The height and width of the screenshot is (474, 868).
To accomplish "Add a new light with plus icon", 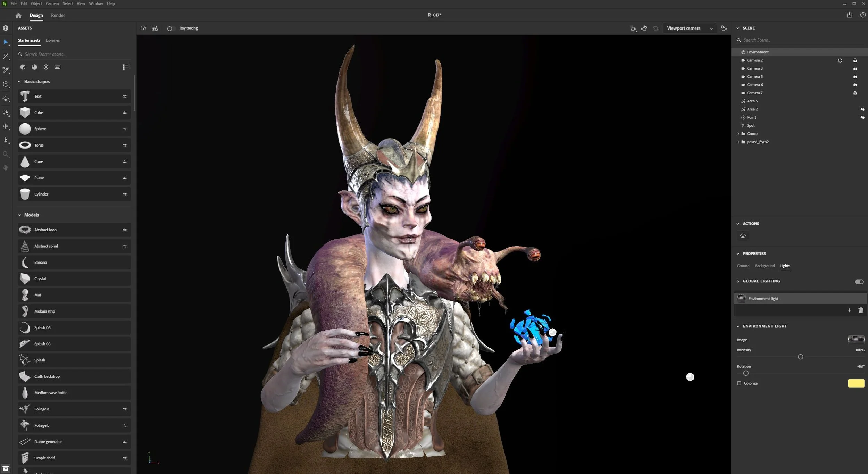I will tap(849, 310).
